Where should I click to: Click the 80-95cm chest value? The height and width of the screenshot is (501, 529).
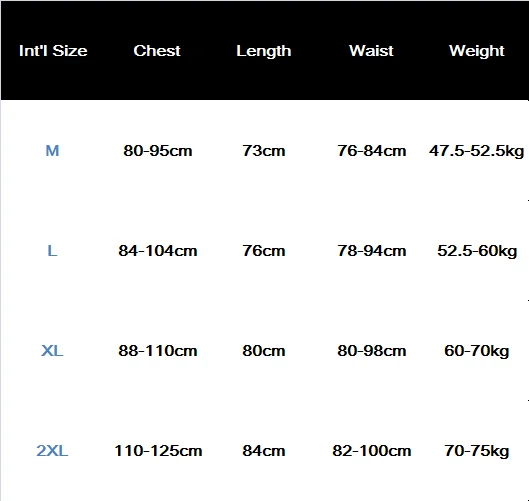pos(158,151)
